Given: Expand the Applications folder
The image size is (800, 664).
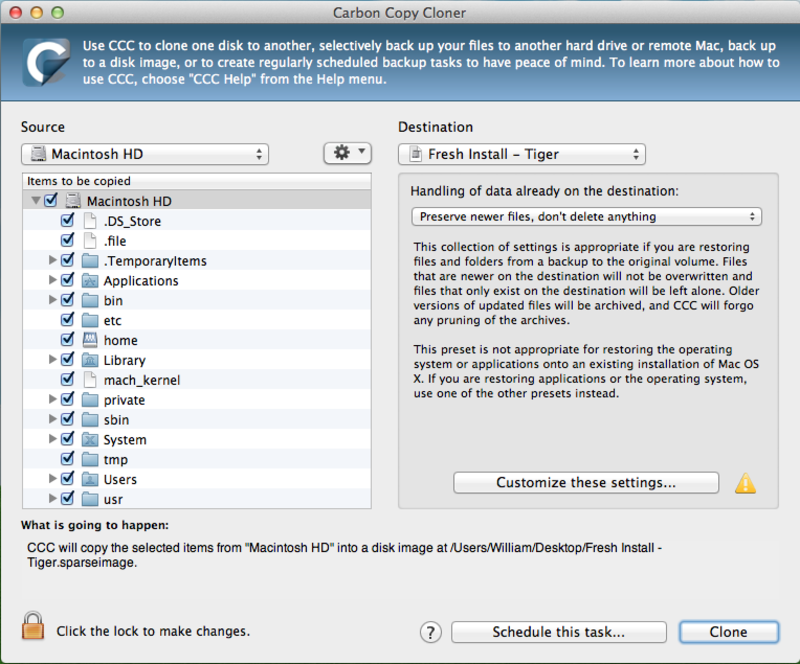Looking at the screenshot, I should pos(52,280).
